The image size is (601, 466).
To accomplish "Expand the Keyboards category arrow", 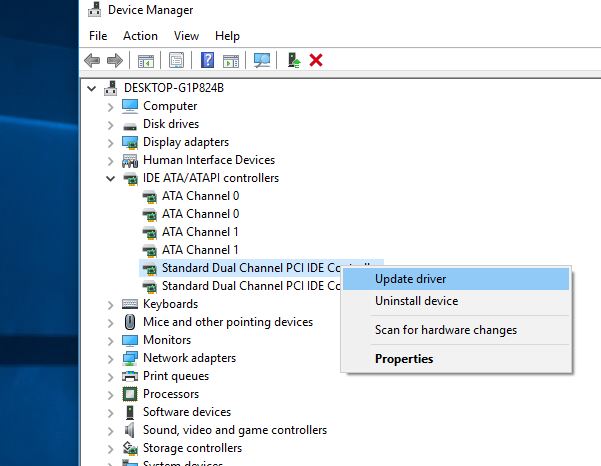I will [110, 304].
